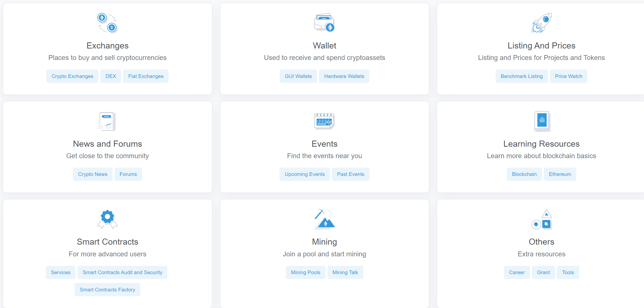The height and width of the screenshot is (308, 644).
Task: Click the Others shapes icon
Action: 542,219
